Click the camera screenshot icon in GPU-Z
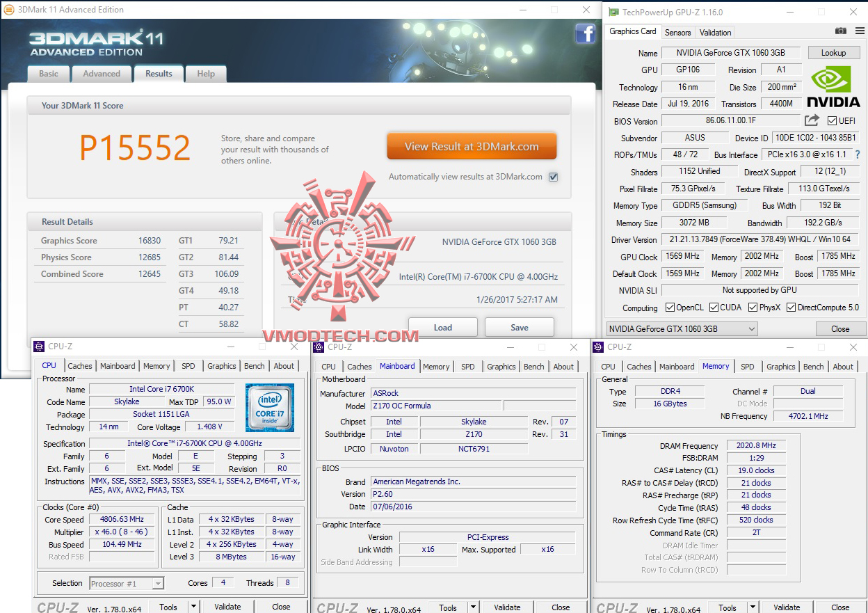The height and width of the screenshot is (613, 868). click(x=841, y=31)
